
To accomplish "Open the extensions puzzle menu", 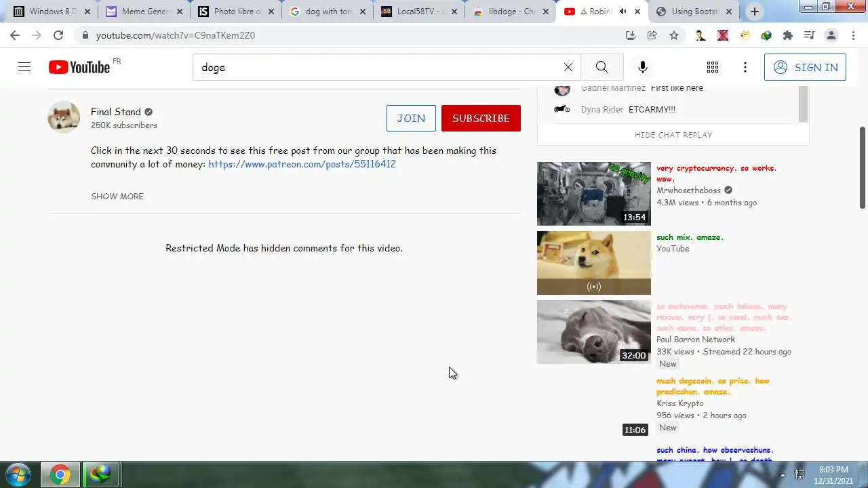I will tap(788, 35).
